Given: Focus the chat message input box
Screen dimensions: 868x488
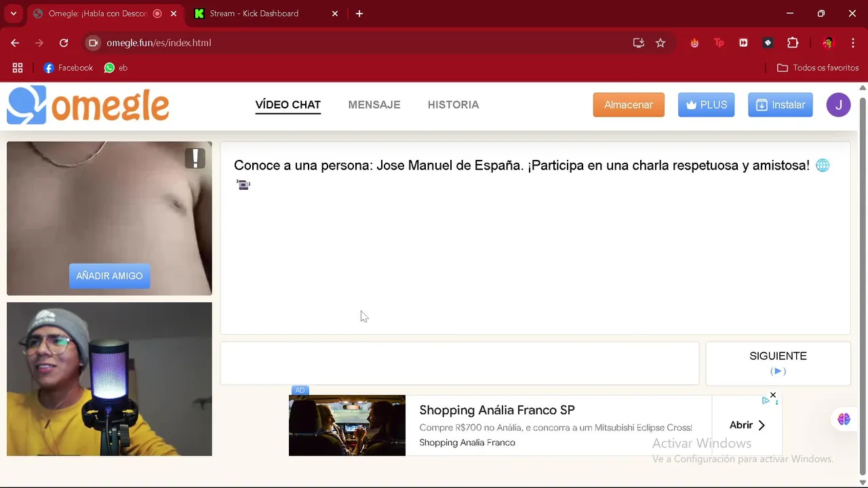Looking at the screenshot, I should click(460, 363).
